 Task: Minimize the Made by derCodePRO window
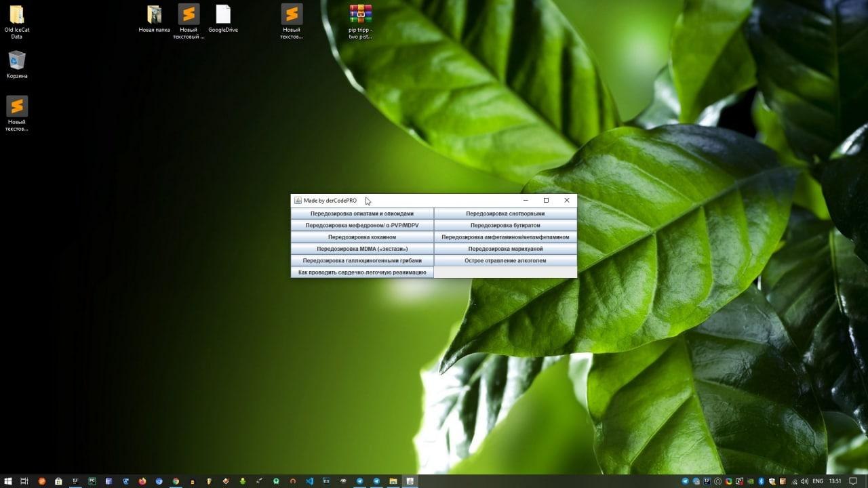pos(526,201)
